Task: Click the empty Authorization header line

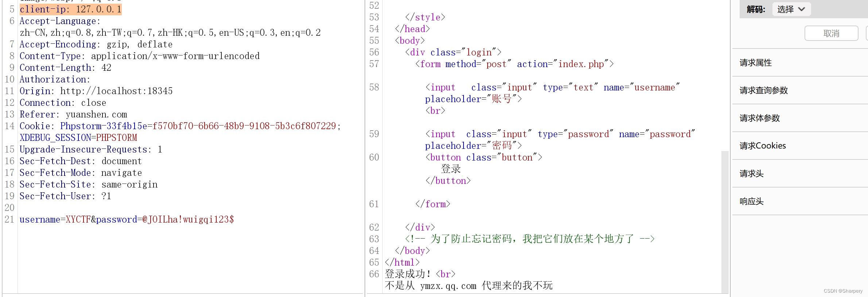Action: [55, 80]
